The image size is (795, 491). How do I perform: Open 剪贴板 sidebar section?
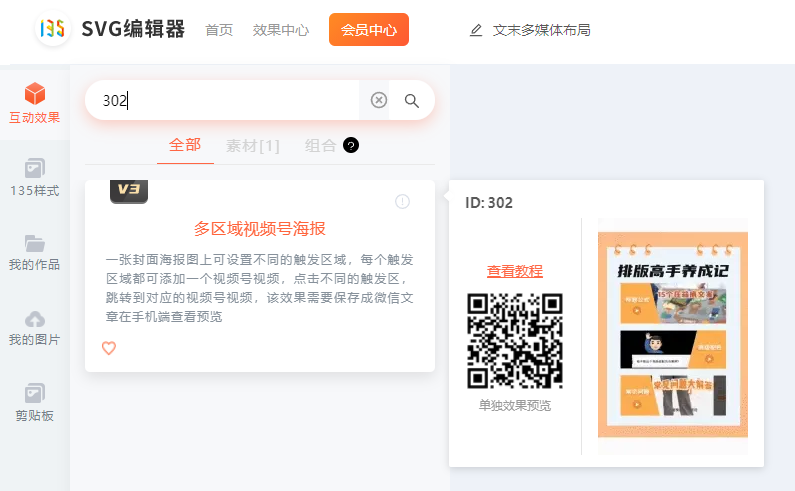34,403
